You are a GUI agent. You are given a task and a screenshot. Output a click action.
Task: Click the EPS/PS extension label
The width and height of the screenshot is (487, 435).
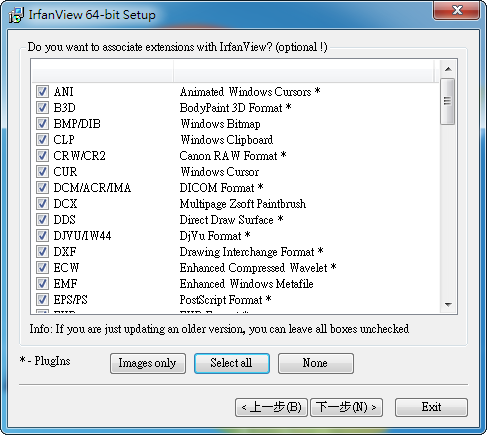70,300
